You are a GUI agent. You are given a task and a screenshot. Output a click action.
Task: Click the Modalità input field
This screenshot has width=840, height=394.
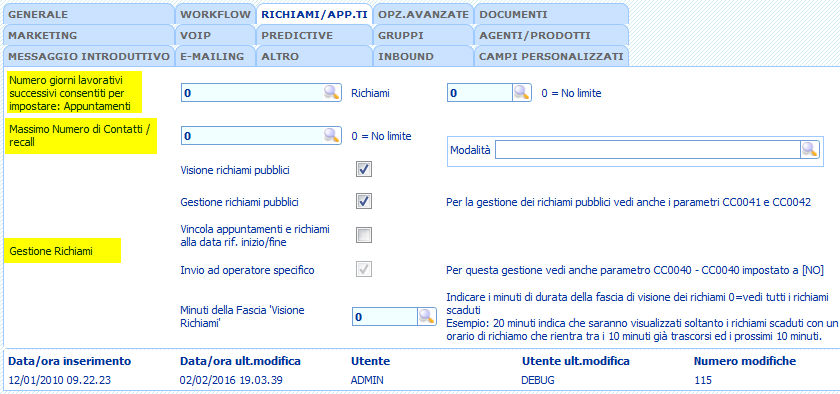[648, 150]
